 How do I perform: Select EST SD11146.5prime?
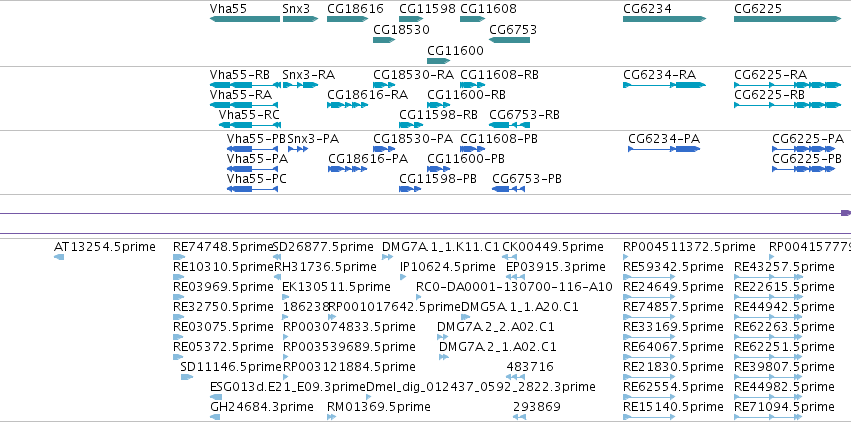[x=187, y=376]
